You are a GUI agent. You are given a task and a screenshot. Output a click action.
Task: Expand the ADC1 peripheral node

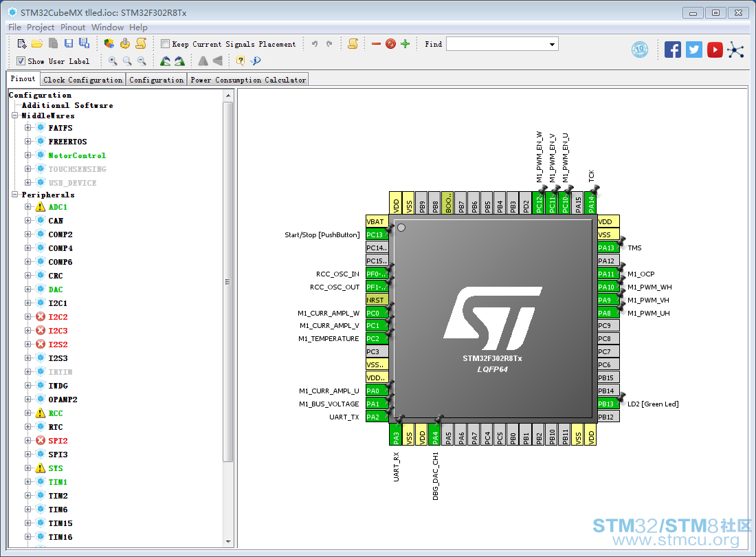point(28,207)
